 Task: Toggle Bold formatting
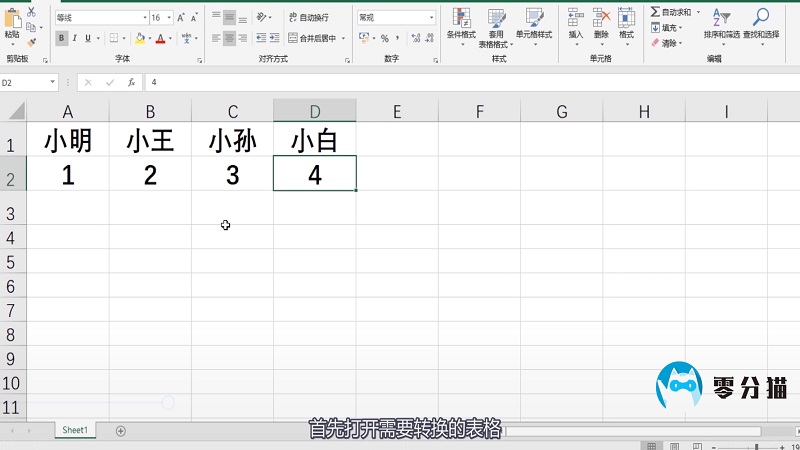tap(62, 38)
